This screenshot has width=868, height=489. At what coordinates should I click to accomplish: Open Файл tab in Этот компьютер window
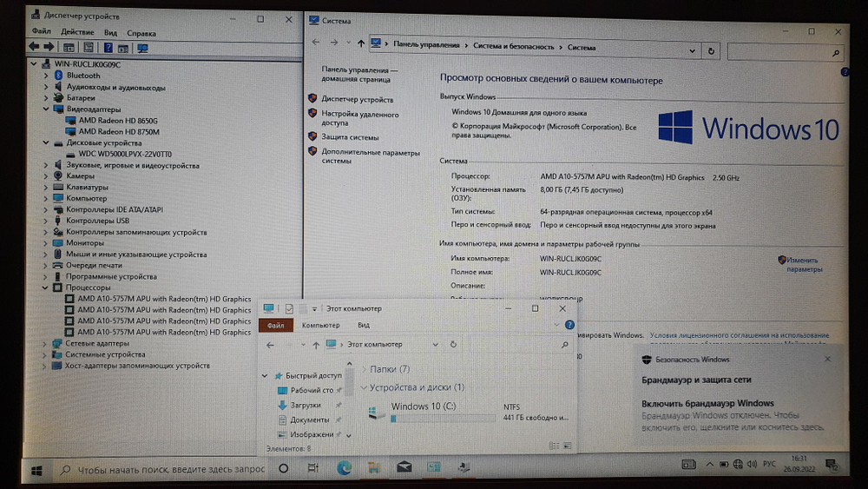tap(276, 325)
